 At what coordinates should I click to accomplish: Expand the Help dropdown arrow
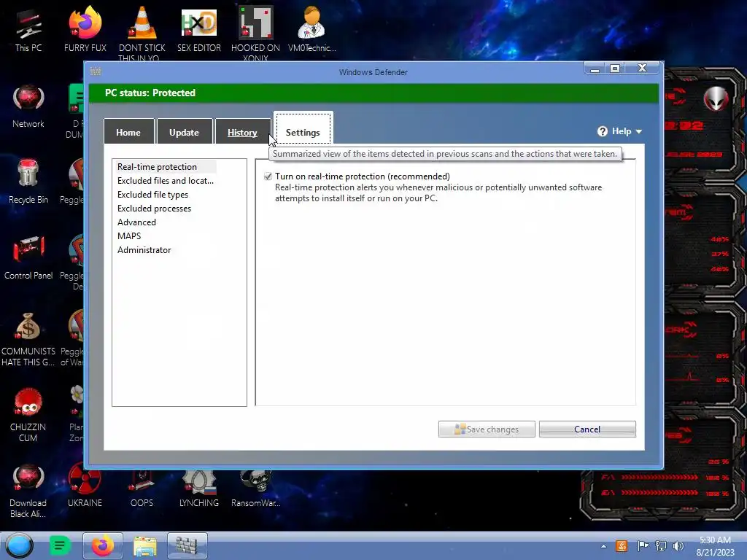[639, 132]
